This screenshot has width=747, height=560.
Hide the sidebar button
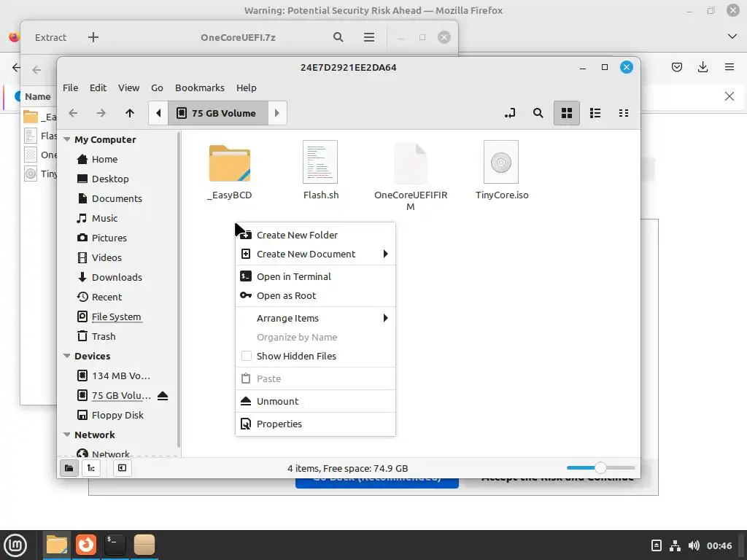coord(122,468)
